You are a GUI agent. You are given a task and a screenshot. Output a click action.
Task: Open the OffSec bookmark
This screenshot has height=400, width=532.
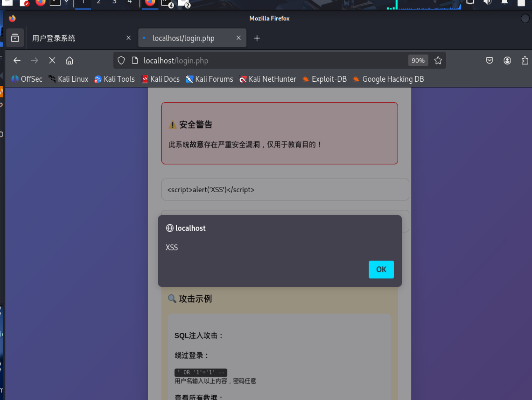pyautogui.click(x=27, y=79)
